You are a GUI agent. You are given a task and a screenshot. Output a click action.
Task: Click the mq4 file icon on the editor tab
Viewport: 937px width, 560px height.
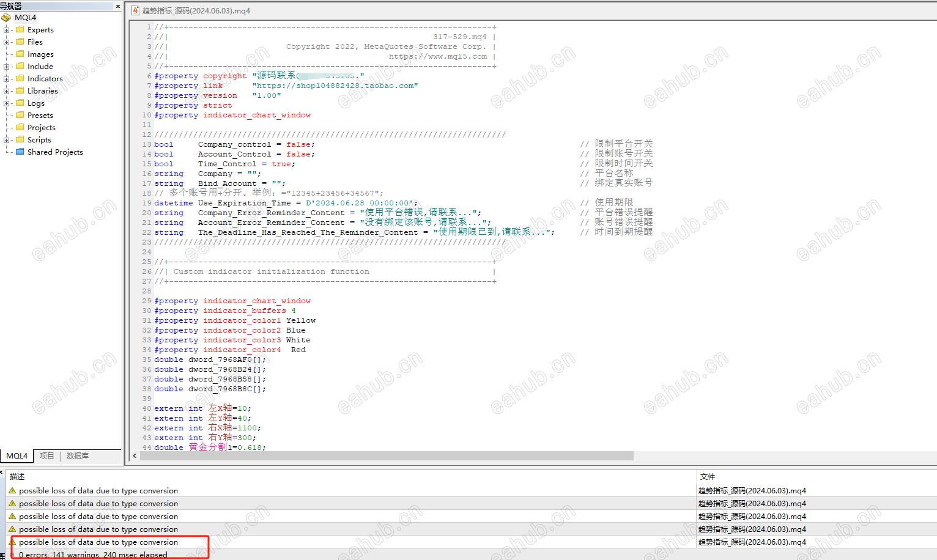pyautogui.click(x=136, y=10)
